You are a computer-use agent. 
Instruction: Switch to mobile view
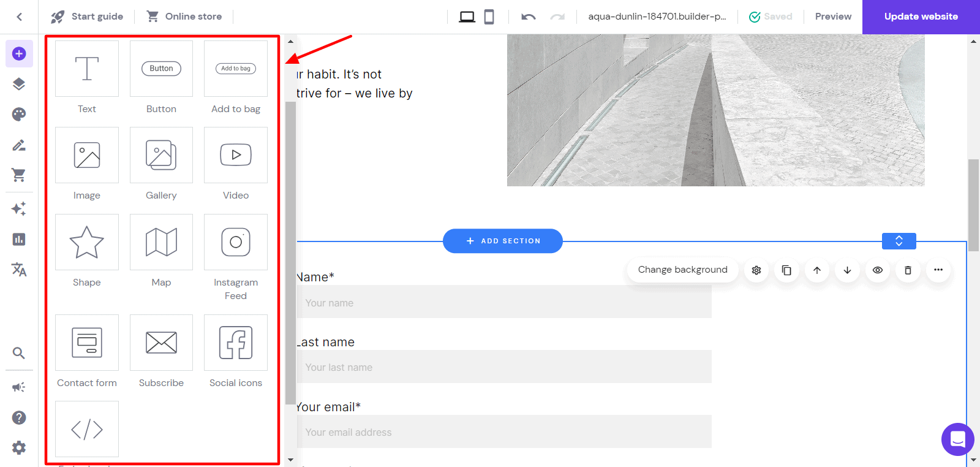[489, 17]
